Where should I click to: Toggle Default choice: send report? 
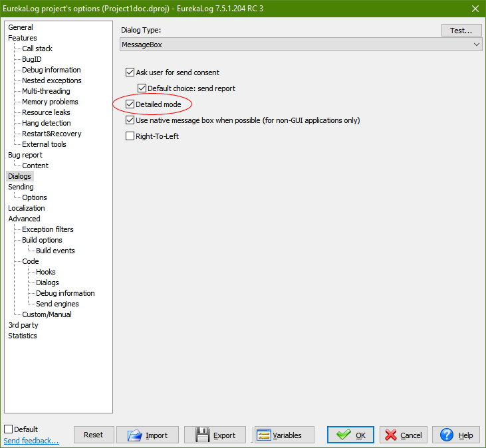pos(142,88)
